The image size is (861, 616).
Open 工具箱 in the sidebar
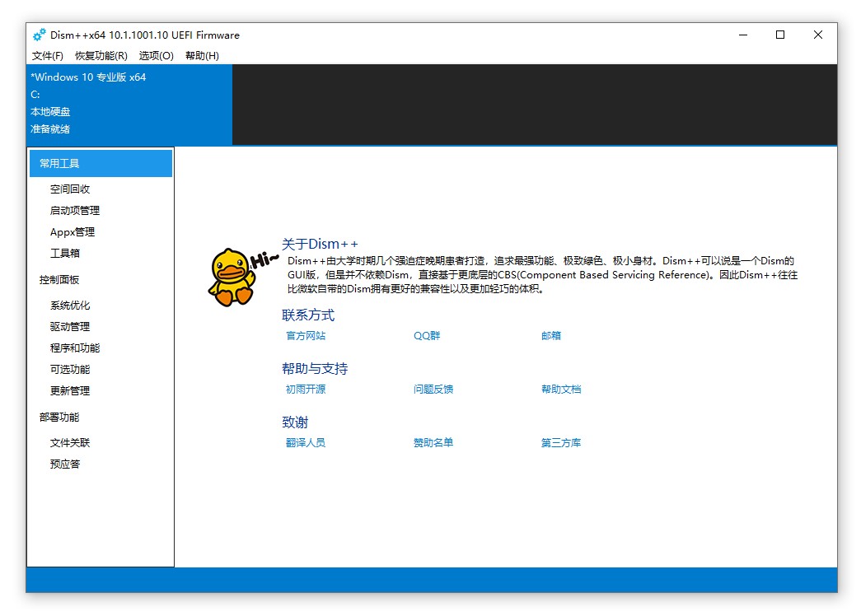65,253
